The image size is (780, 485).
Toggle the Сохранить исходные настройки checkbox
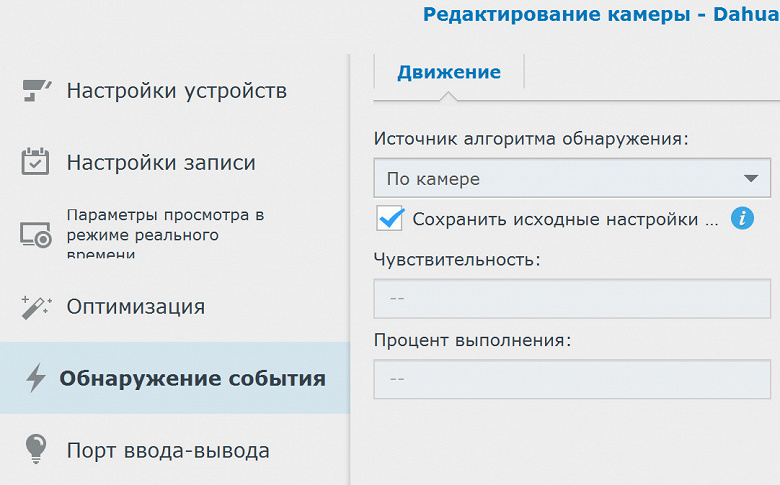tap(390, 218)
